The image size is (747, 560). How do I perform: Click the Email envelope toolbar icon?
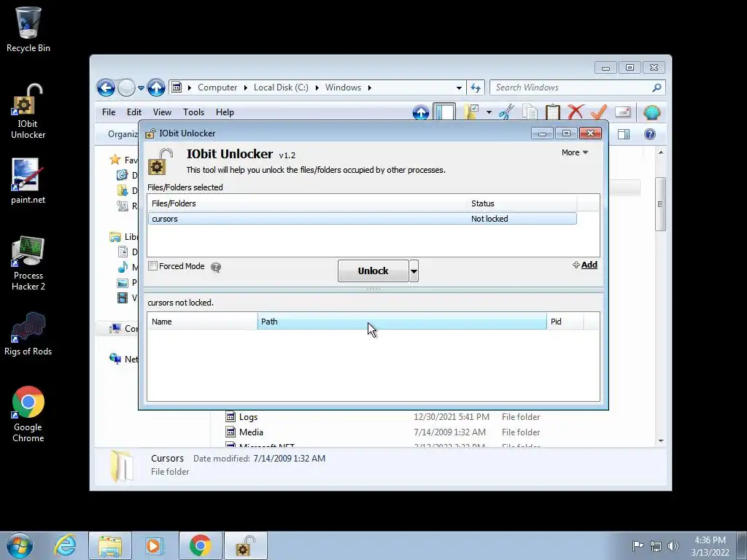pos(623,112)
